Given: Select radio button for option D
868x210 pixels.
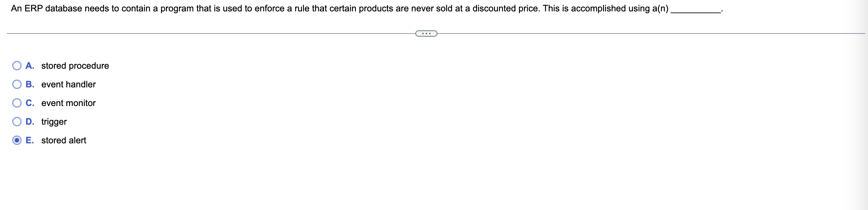Looking at the screenshot, I should 16,121.
